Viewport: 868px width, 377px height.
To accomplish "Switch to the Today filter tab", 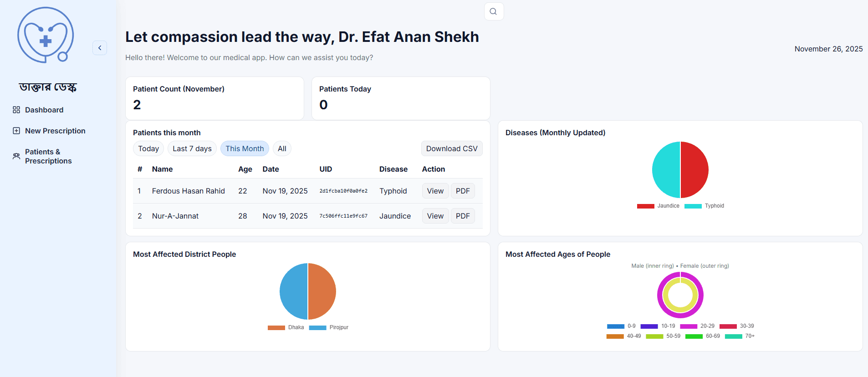I will tap(148, 148).
